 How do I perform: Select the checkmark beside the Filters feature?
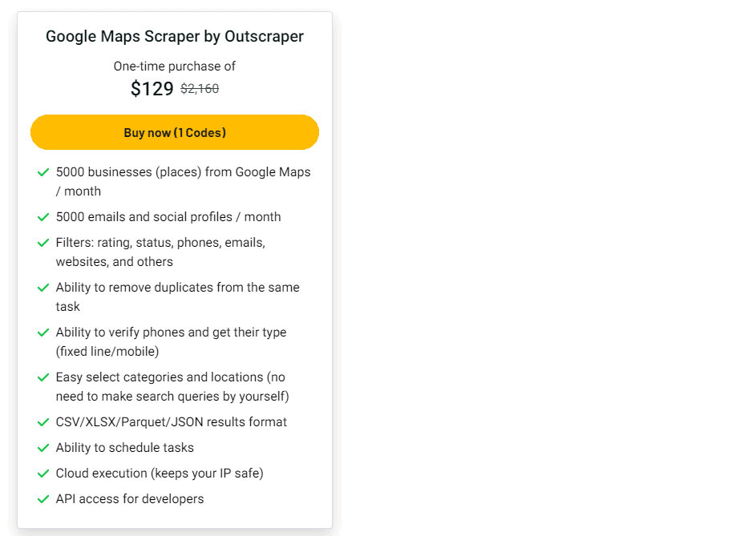(44, 243)
